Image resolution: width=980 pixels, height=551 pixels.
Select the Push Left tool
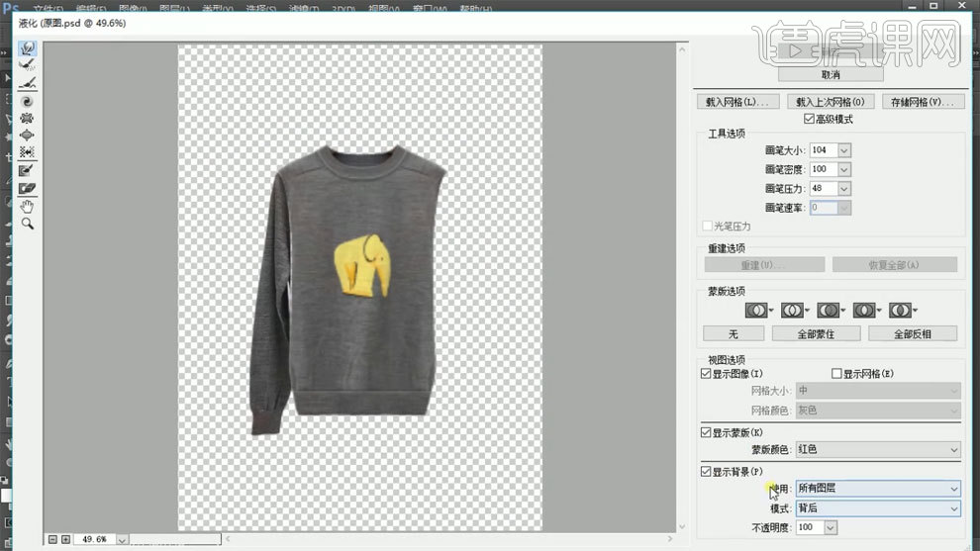[27, 151]
